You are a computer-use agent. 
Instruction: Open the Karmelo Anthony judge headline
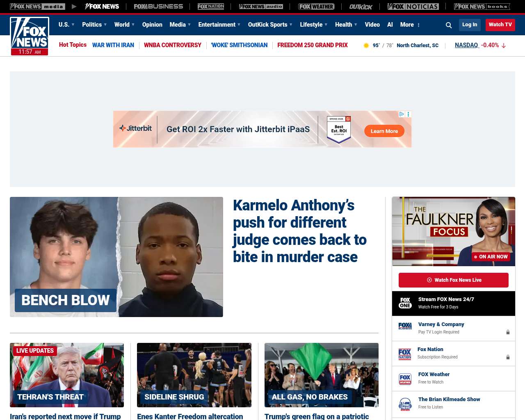300,231
